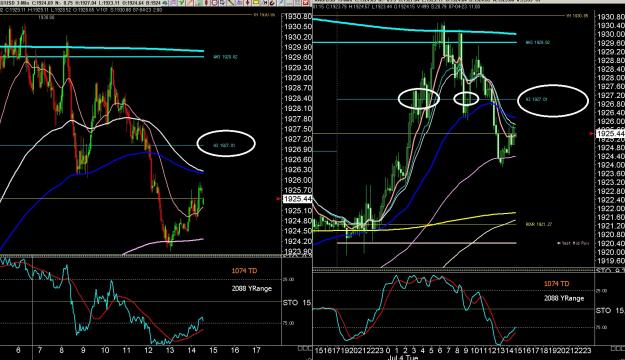625x360 pixels.
Task: Click the 1925.44 price marker on right chart
Action: click(x=610, y=134)
